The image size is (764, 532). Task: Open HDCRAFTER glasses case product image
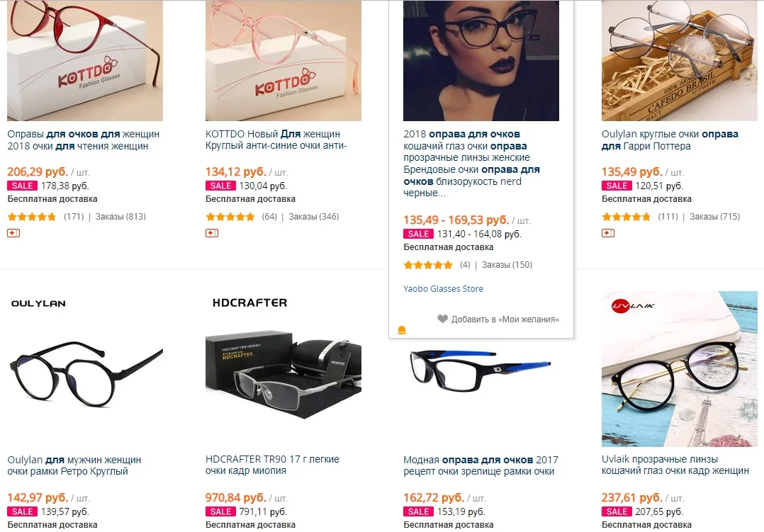tap(283, 368)
